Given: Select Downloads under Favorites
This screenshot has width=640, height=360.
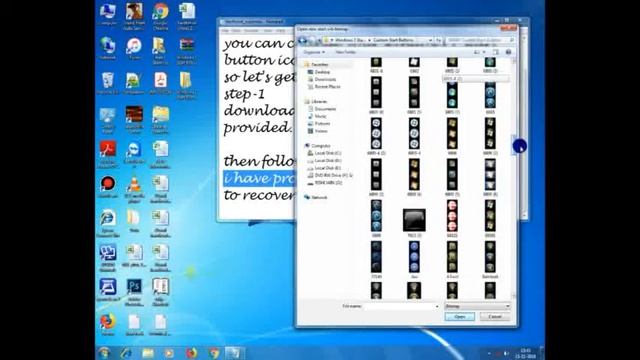Looking at the screenshot, I should (x=325, y=79).
